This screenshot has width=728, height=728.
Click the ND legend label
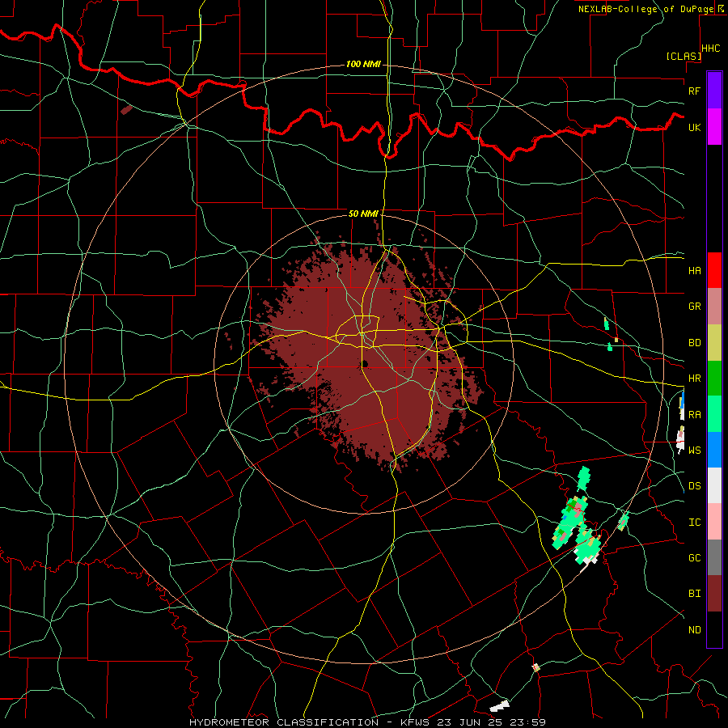694,629
